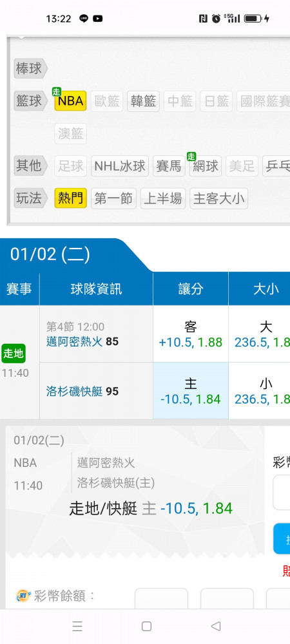Select the 網球 filter
Image resolution: width=290 pixels, height=644 pixels.
tap(206, 166)
